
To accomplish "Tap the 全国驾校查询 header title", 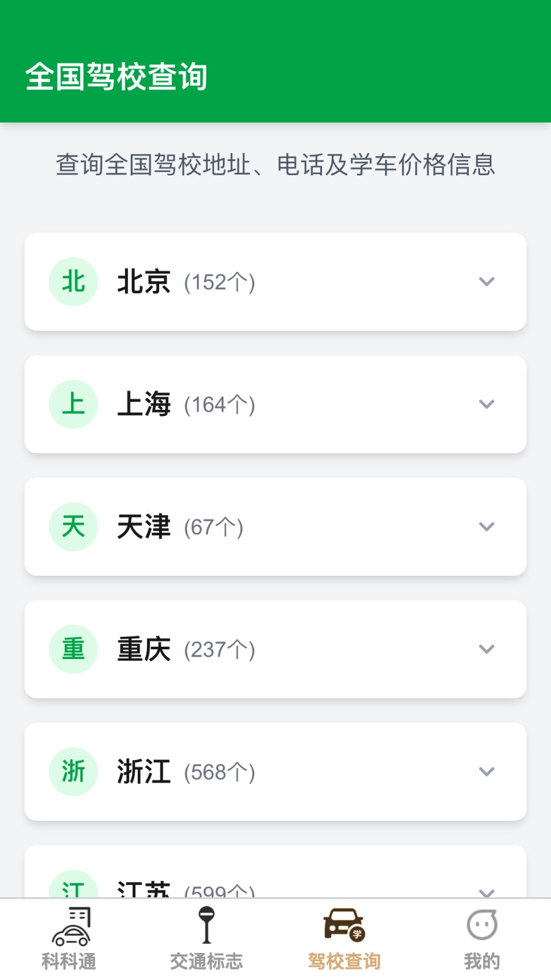I will [x=116, y=77].
